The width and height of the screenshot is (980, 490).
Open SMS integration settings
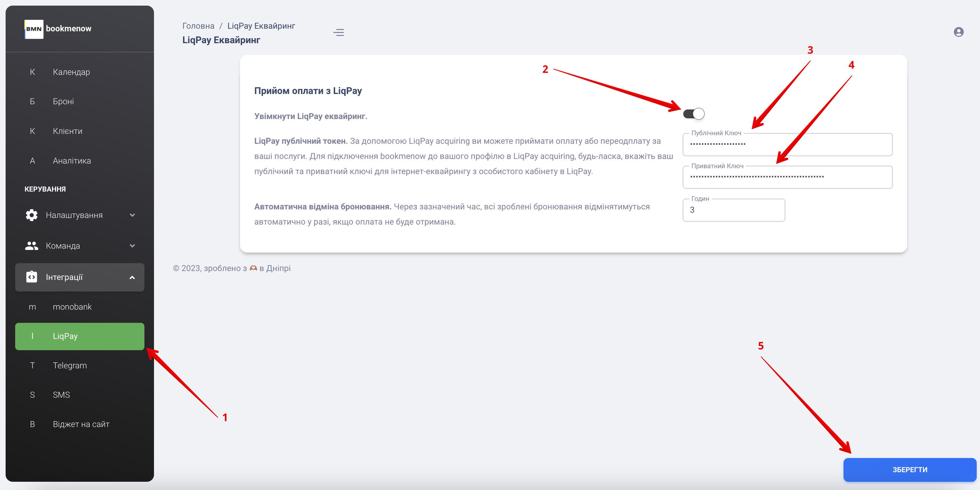click(x=61, y=394)
